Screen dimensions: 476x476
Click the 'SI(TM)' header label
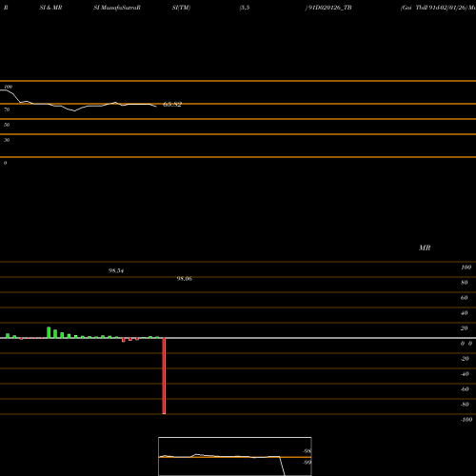(181, 8)
